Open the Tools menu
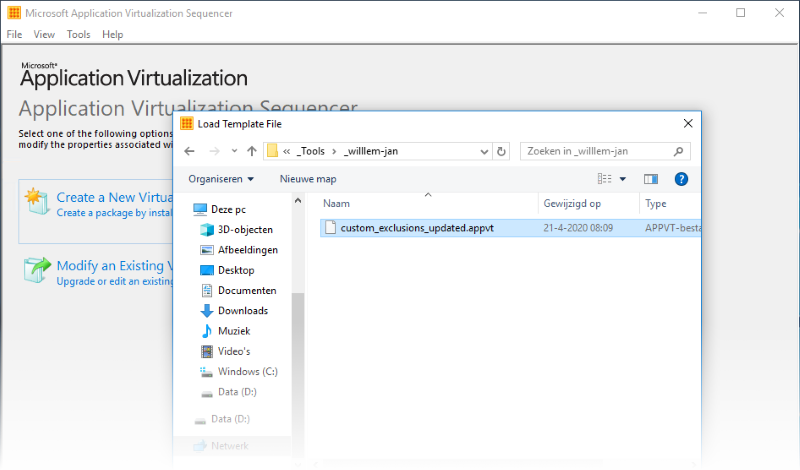800x470 pixels. pyautogui.click(x=78, y=34)
